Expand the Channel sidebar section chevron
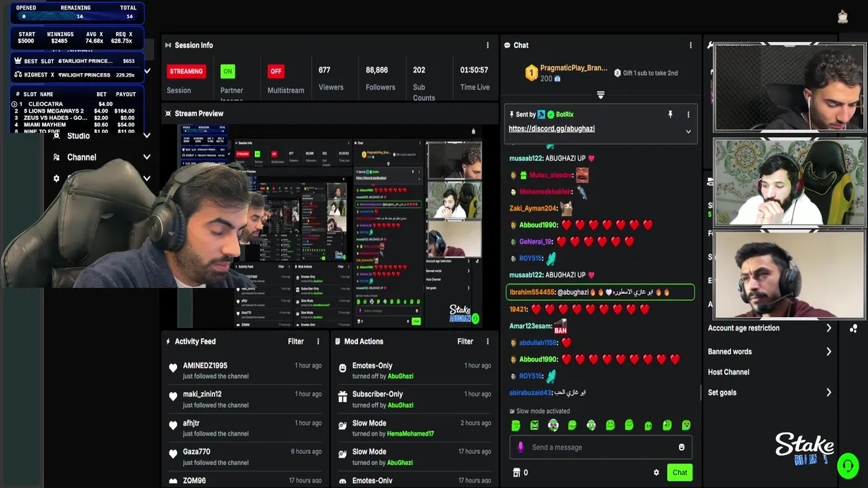This screenshot has width=868, height=488. click(146, 157)
